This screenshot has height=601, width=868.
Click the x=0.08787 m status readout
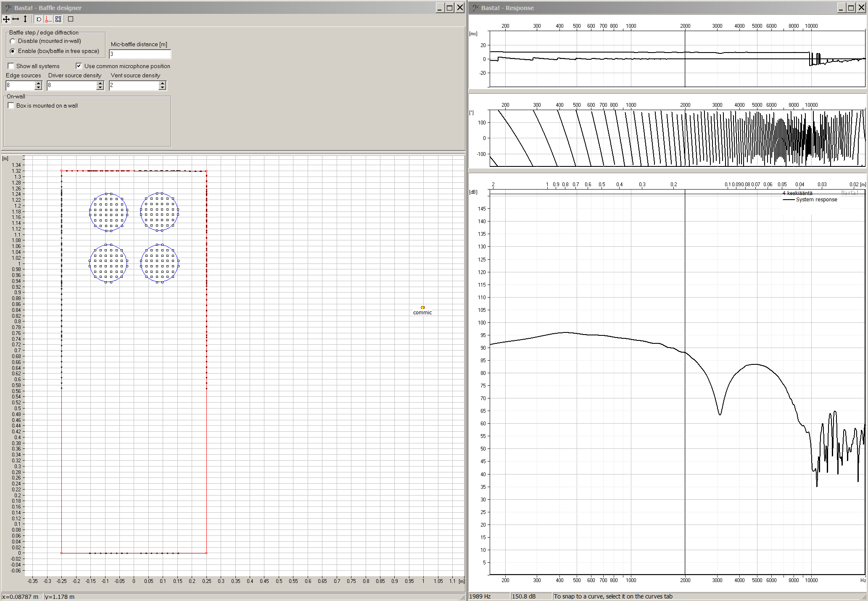pyautogui.click(x=20, y=597)
